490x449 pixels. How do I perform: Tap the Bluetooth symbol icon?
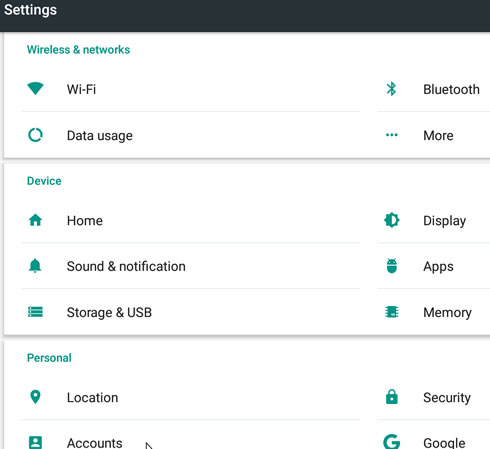[x=391, y=89]
